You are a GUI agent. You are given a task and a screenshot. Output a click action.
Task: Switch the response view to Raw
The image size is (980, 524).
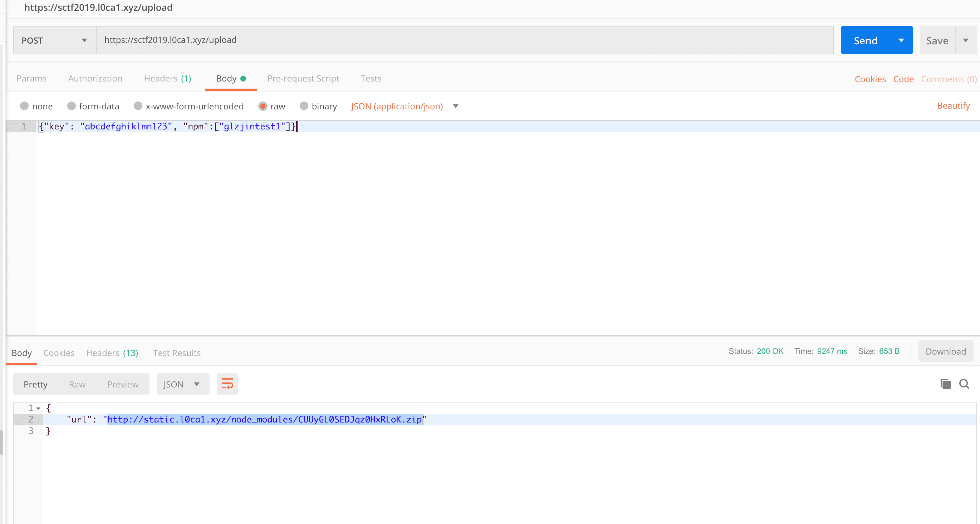pos(77,384)
